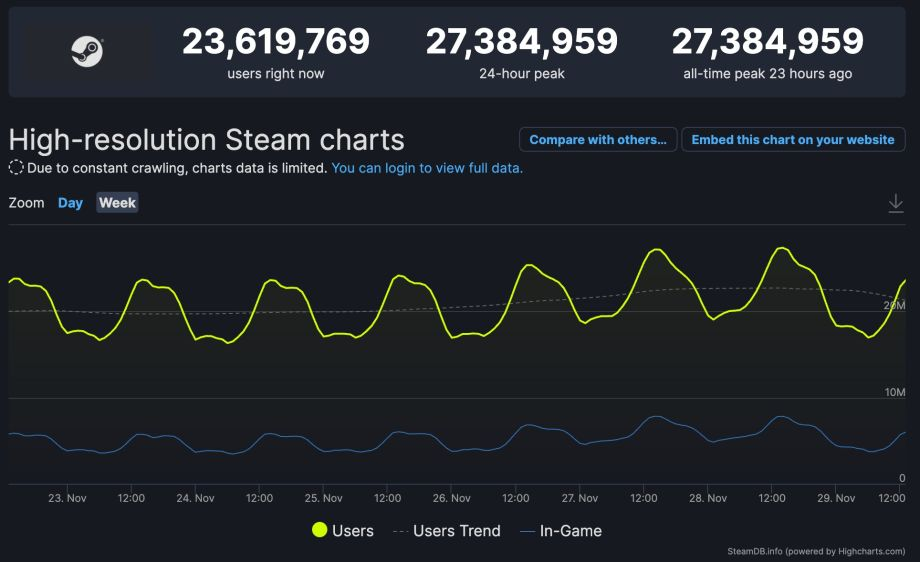The image size is (920, 562).
Task: Click the 29. Nov axis label
Action: pos(836,498)
